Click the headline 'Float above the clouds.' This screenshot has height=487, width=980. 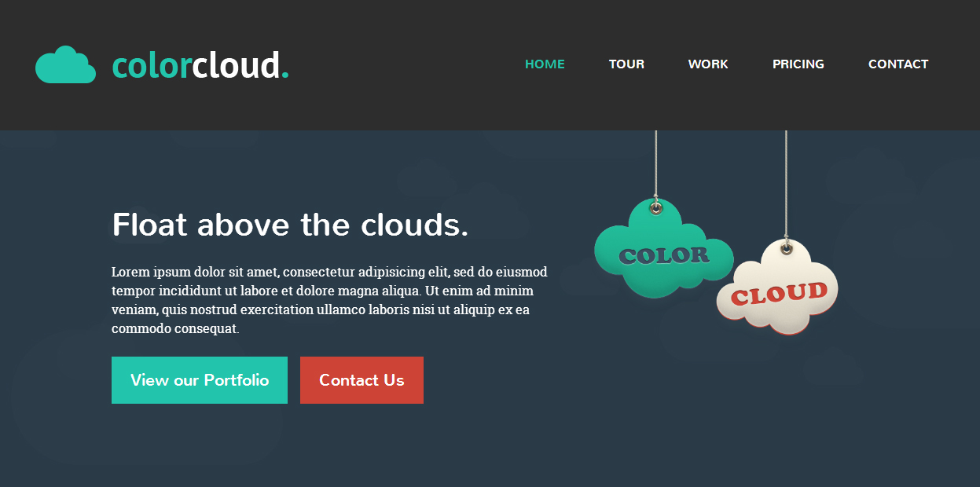pyautogui.click(x=290, y=225)
